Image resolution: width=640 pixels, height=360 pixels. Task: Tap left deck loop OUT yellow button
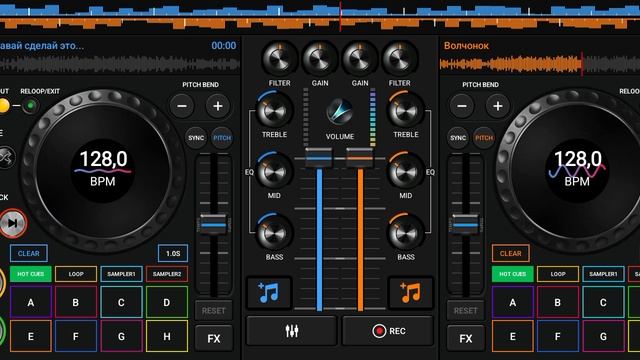[4, 106]
